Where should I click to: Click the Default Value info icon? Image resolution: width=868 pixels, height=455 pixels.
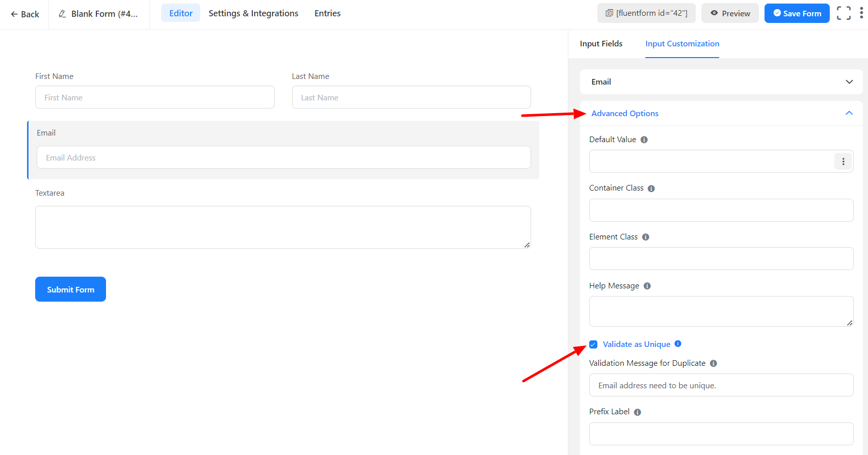point(644,140)
